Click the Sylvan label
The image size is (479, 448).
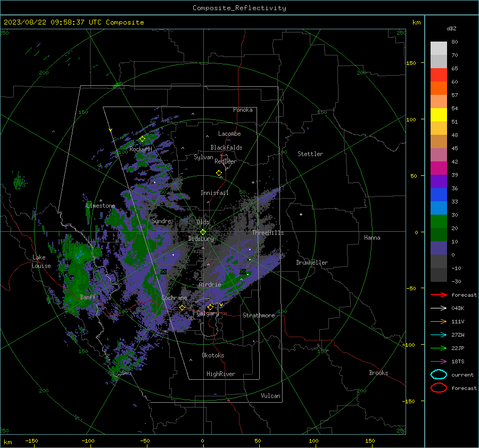click(203, 157)
